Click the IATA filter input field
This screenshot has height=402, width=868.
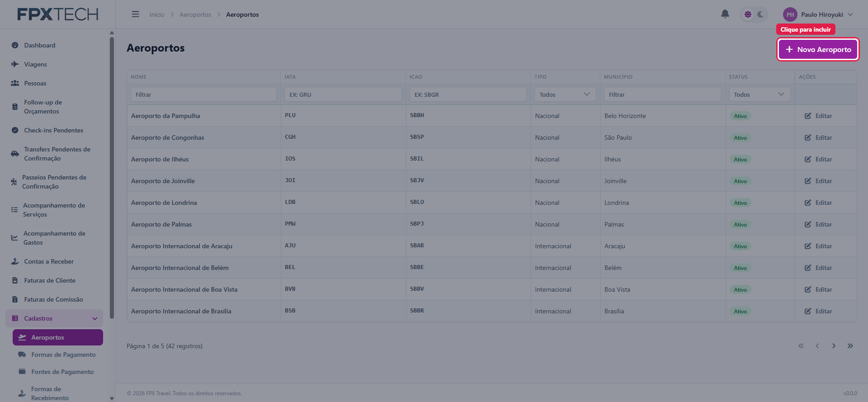point(343,95)
